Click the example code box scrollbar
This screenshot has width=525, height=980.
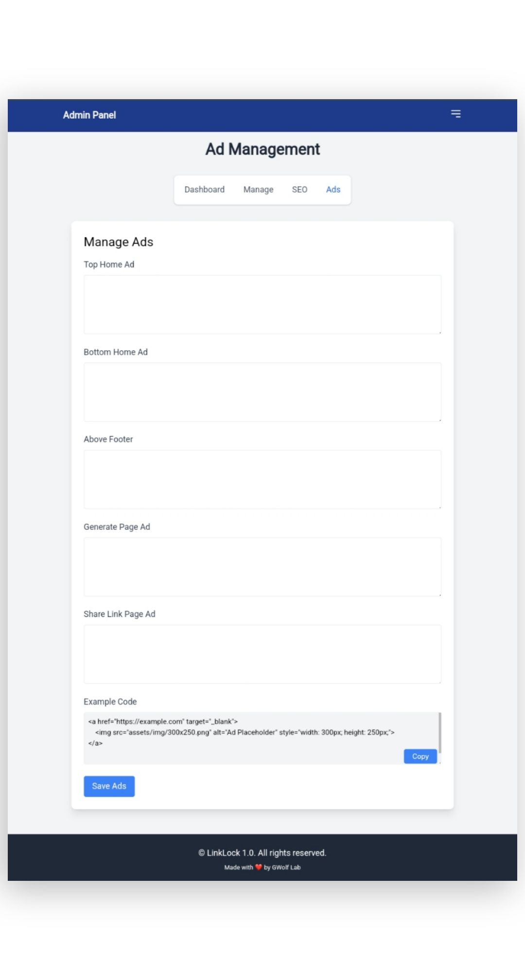click(439, 733)
